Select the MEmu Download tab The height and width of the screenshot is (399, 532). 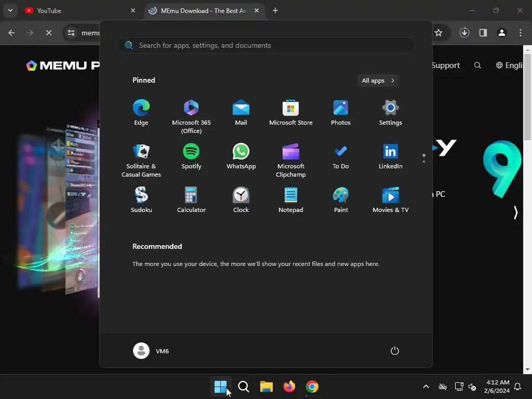click(x=203, y=10)
